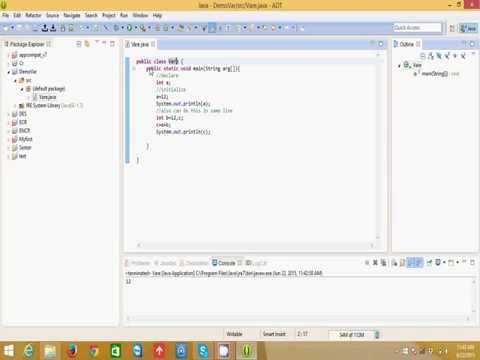Click the green Run button in toolbar
Screen dimensions: 480x360
pos(129,28)
